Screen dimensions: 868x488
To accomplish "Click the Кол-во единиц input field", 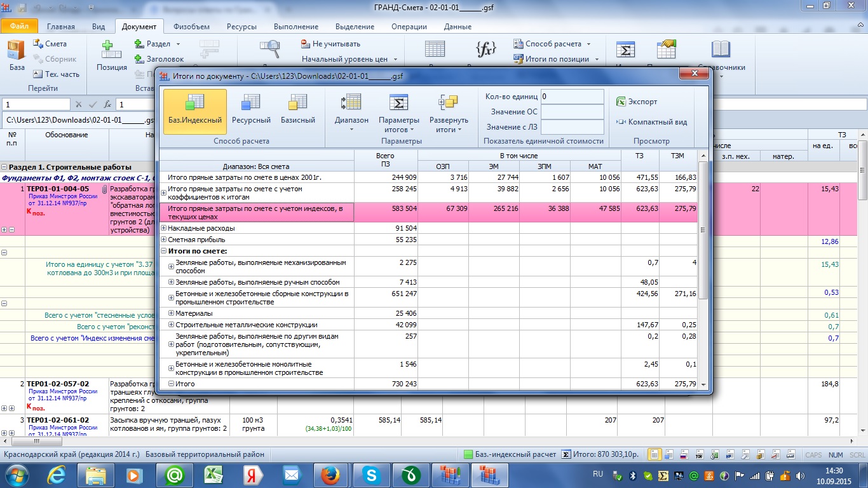I will coord(572,97).
